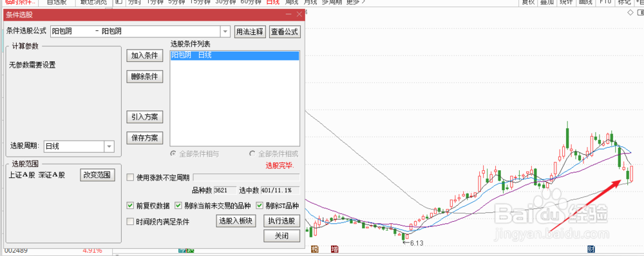Viewport: 644px width, 256px height.
Task: Click 复权 in top toolbar
Action: coord(528,2)
